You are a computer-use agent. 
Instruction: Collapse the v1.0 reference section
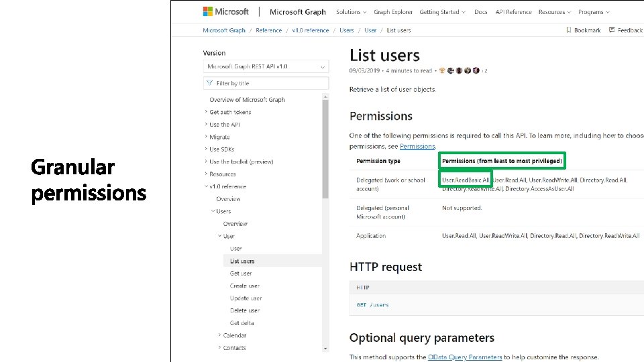pyautogui.click(x=207, y=186)
